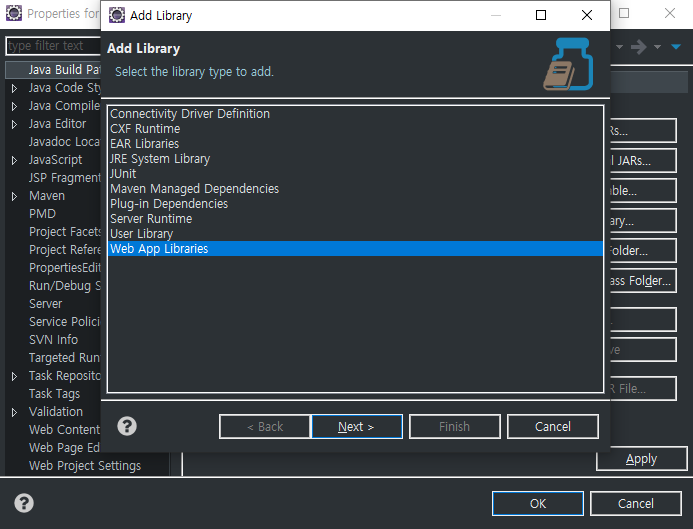Click the Class Folder button behind dialog

[x=643, y=281]
